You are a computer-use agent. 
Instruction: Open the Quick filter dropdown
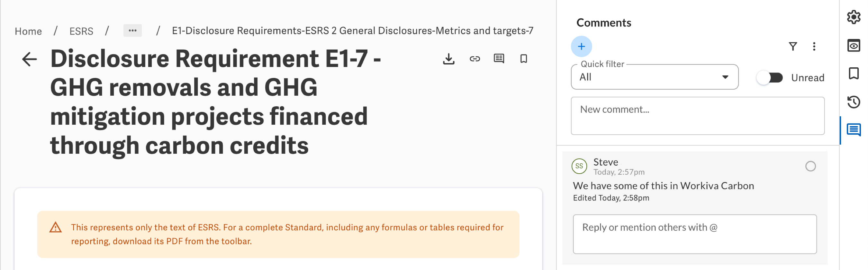click(x=654, y=77)
